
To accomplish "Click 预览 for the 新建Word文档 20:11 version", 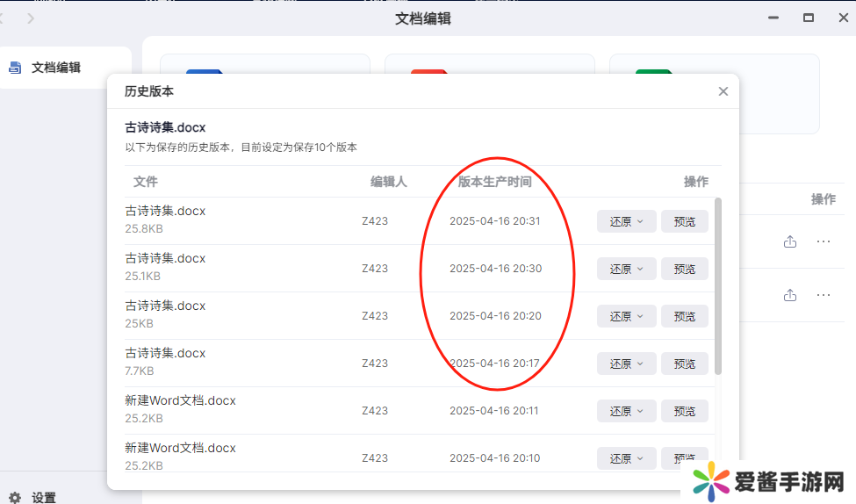I will coord(684,411).
